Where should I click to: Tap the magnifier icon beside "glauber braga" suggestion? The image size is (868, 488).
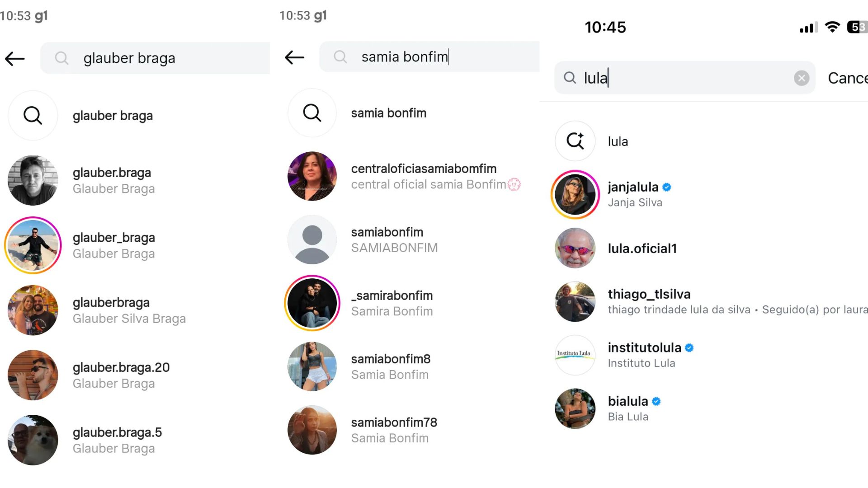click(x=33, y=115)
